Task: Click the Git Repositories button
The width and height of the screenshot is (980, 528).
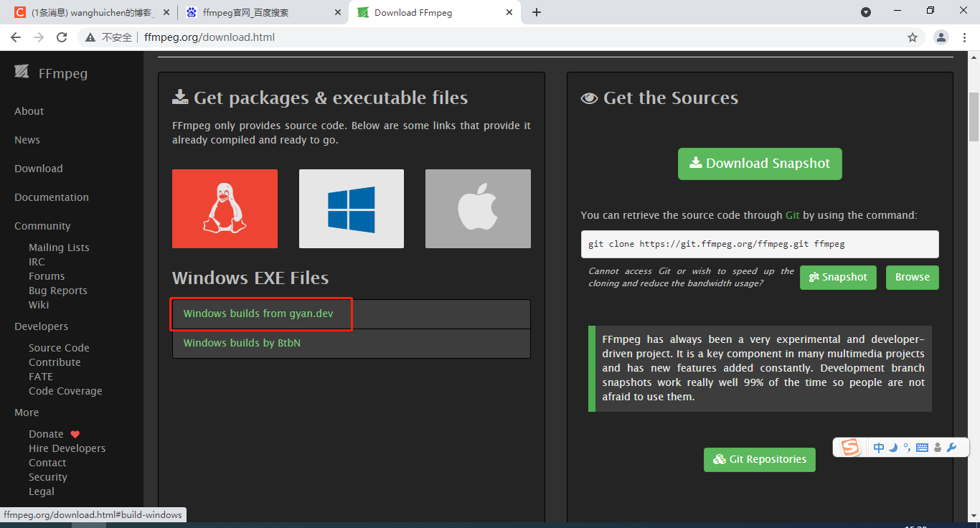Action: pyautogui.click(x=760, y=459)
